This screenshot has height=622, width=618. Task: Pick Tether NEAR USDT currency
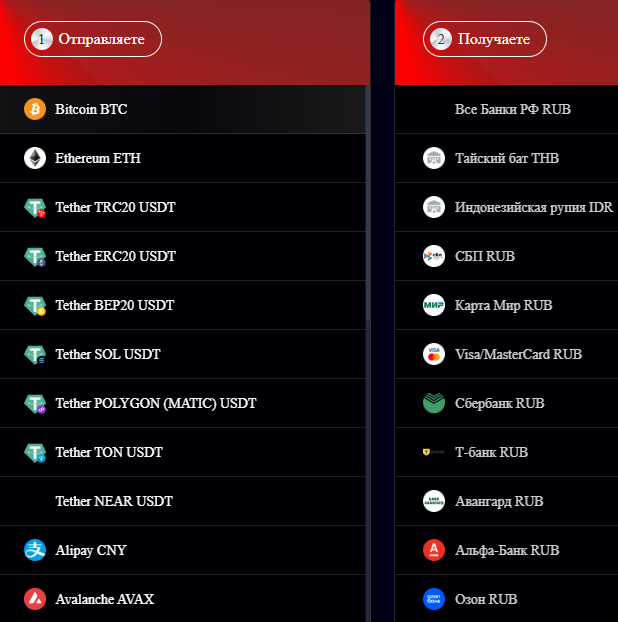coord(183,501)
